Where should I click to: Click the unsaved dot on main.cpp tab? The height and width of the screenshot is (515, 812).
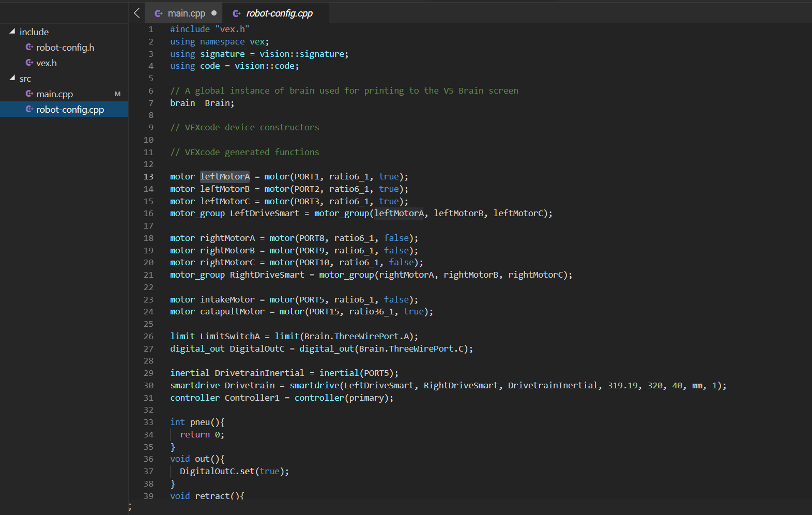point(214,13)
